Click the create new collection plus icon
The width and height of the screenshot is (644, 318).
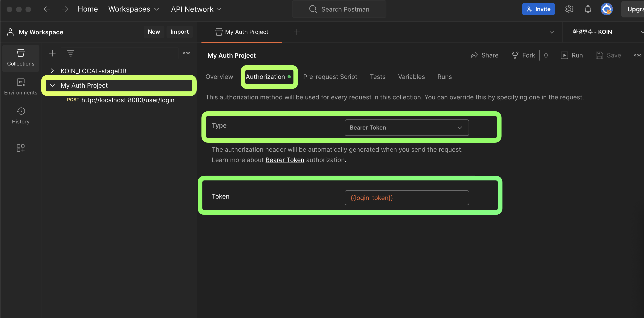52,53
